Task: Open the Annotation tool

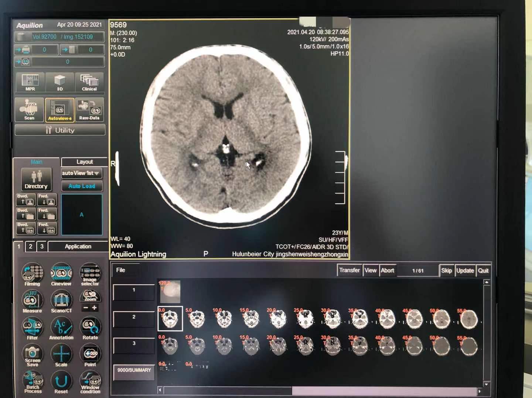Action: point(61,328)
